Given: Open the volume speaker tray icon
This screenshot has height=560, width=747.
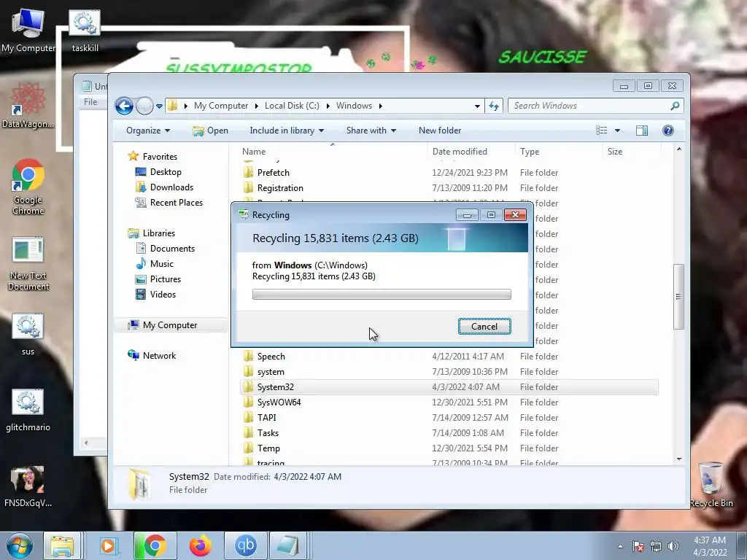Looking at the screenshot, I should pyautogui.click(x=673, y=546).
